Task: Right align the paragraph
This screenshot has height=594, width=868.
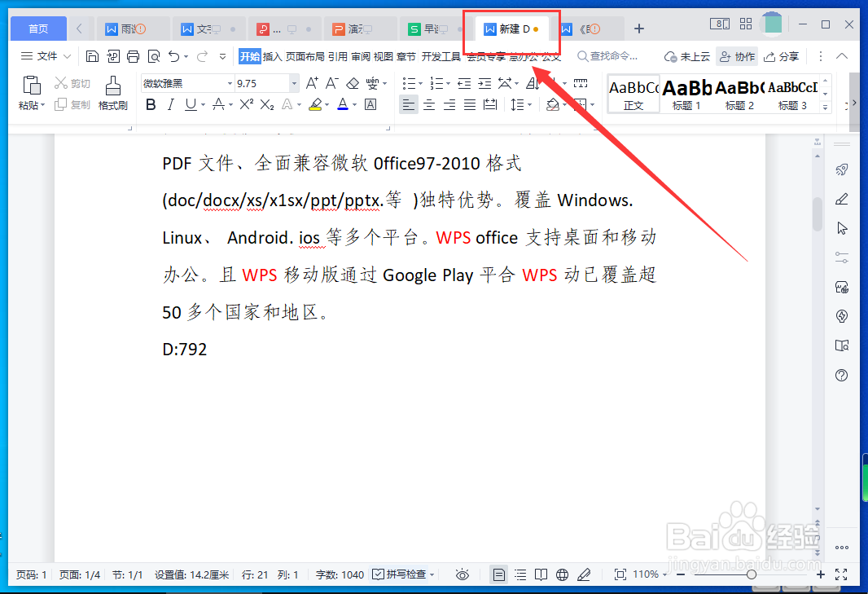Action: click(x=449, y=104)
